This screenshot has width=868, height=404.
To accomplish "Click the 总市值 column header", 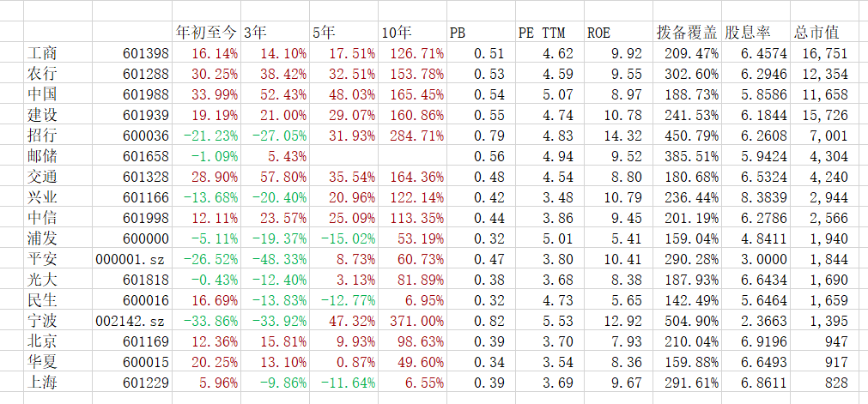I will click(x=816, y=33).
